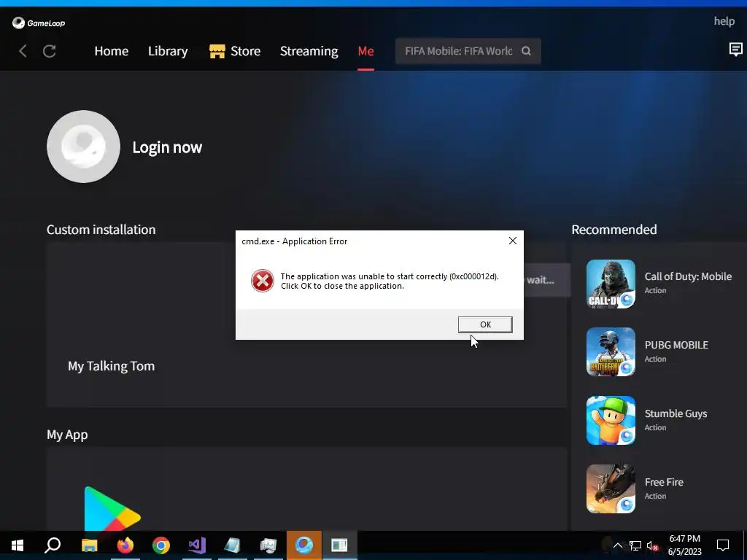Open Visual Studio from the taskbar

tap(197, 545)
